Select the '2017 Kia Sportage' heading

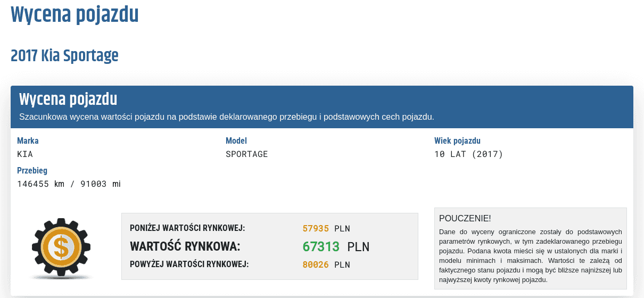pyautogui.click(x=64, y=55)
